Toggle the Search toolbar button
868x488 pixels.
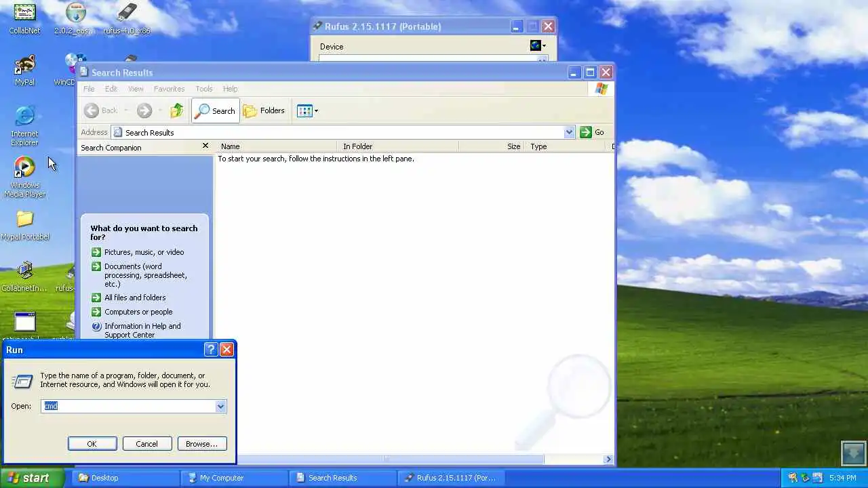point(216,110)
